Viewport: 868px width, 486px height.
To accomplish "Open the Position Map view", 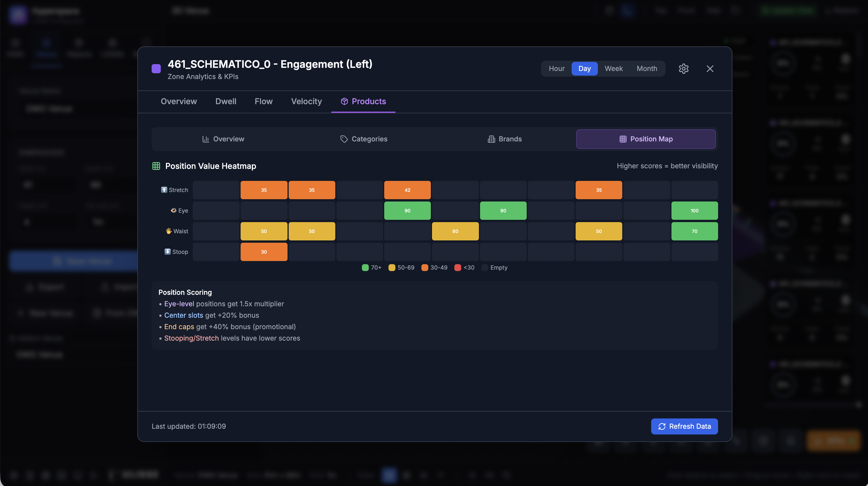I will point(645,139).
